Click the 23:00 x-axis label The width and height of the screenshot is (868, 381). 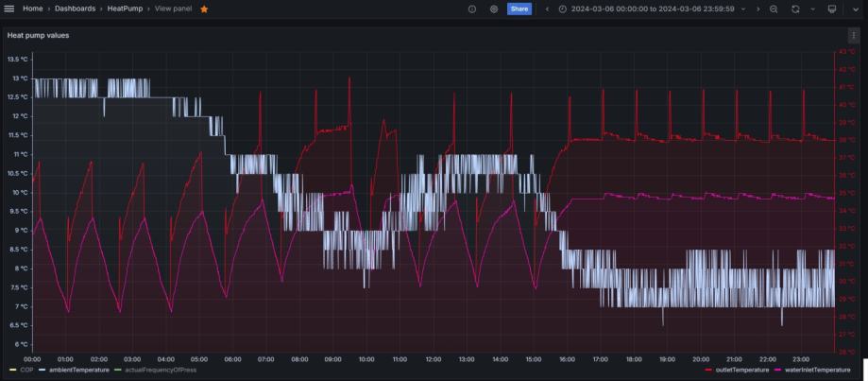(x=800, y=359)
